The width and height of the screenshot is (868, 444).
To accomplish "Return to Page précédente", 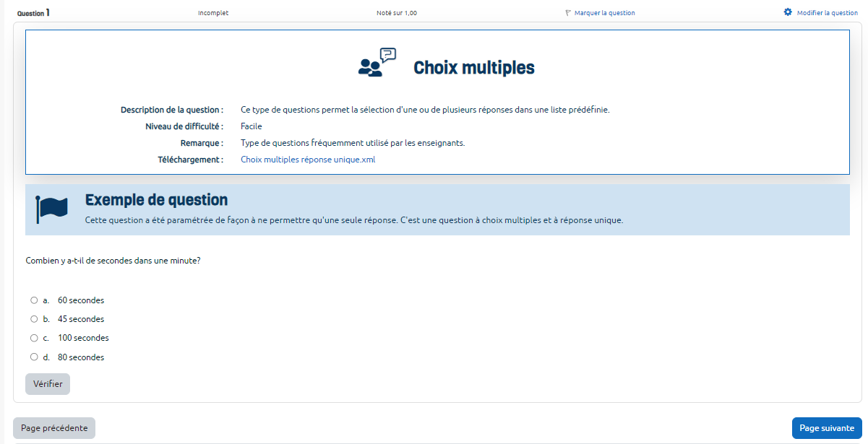I will tap(54, 428).
